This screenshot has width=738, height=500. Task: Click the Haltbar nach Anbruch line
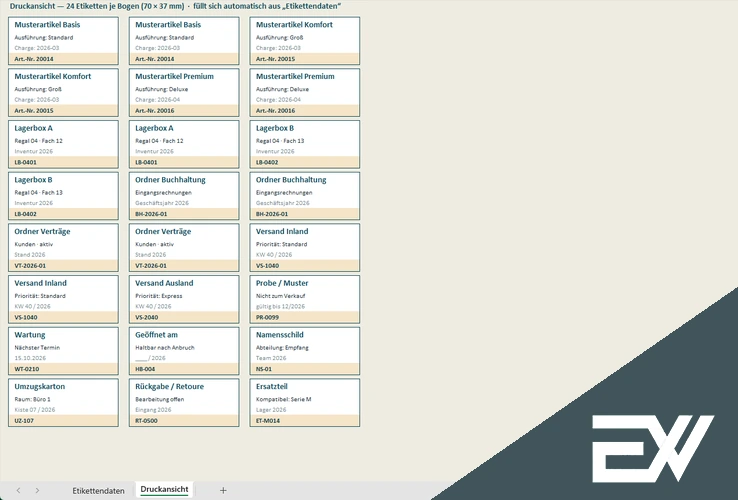[x=165, y=348]
